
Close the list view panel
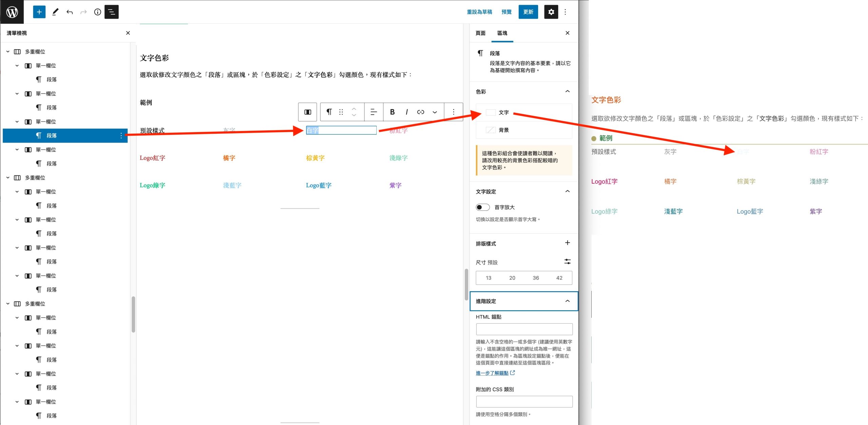point(128,33)
